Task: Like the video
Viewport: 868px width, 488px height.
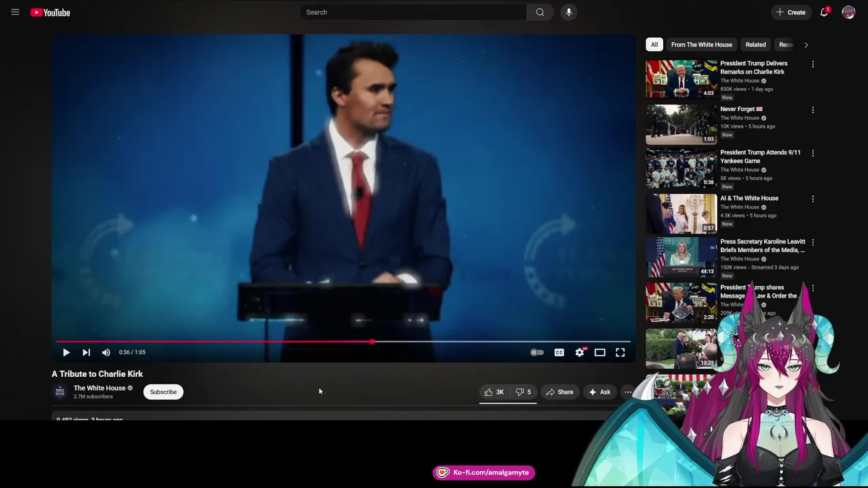Action: point(494,392)
